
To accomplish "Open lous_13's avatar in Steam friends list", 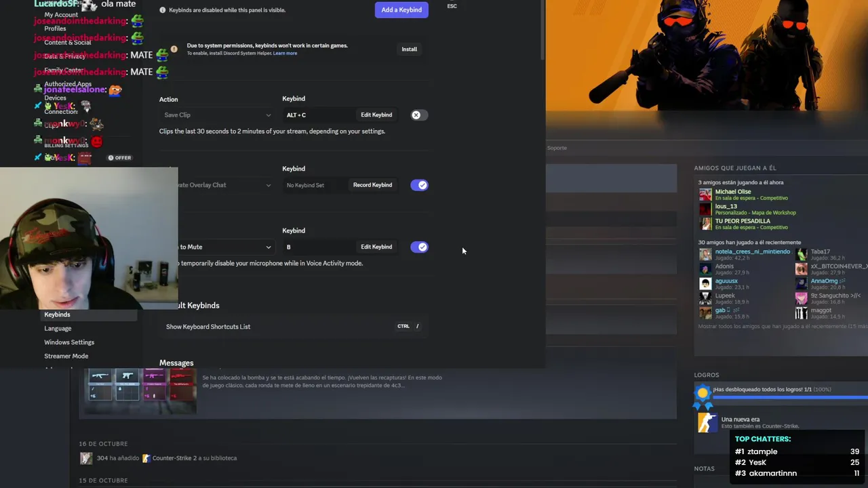I will tap(705, 209).
